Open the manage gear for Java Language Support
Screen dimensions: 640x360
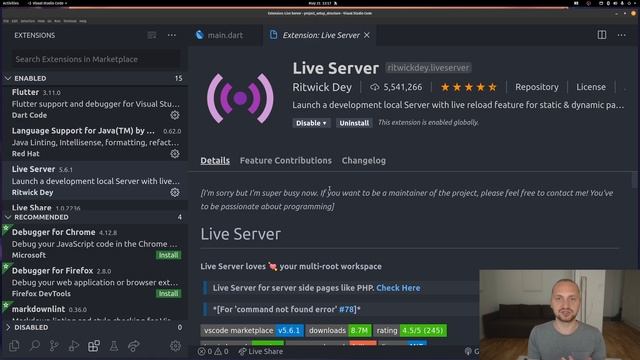[175, 153]
